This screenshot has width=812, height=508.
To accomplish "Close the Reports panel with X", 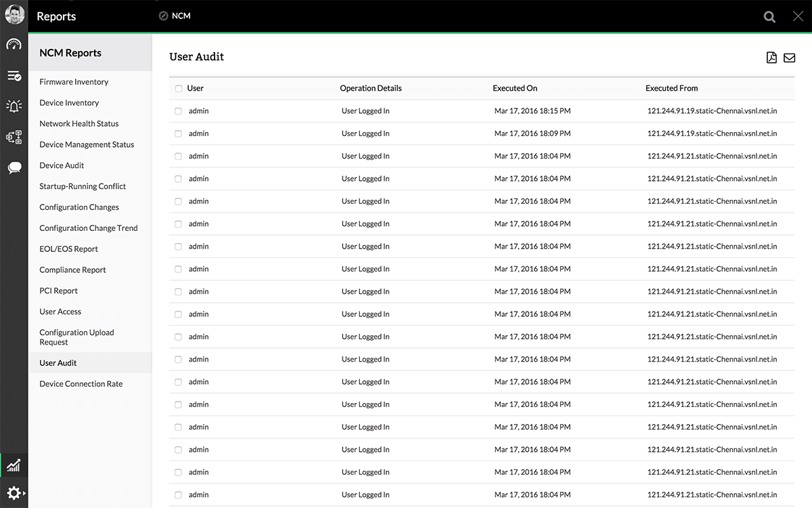I will click(x=798, y=17).
